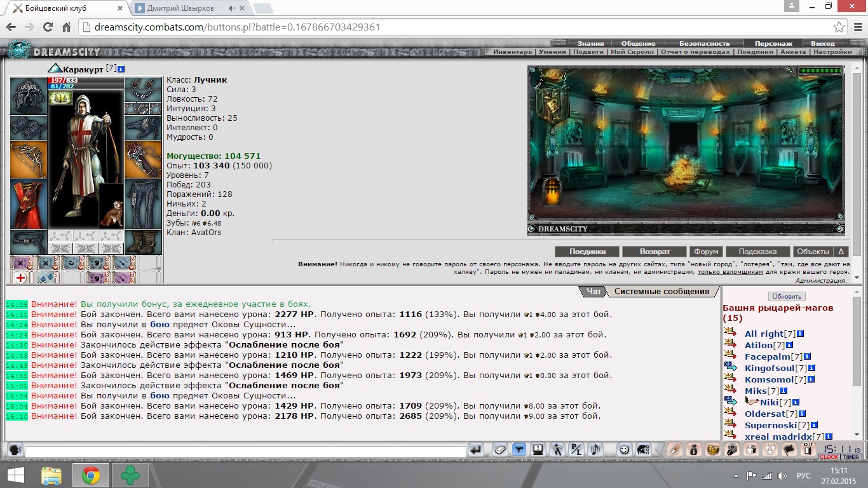Open the brown boots slot

[x=142, y=242]
